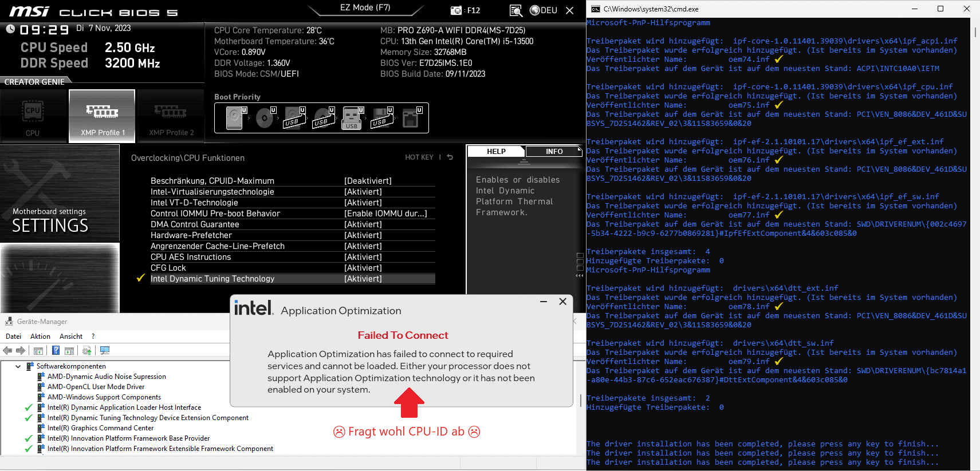Scan for hardware changes in Geräte-Manager
This screenshot has width=980, height=471.
point(105,350)
